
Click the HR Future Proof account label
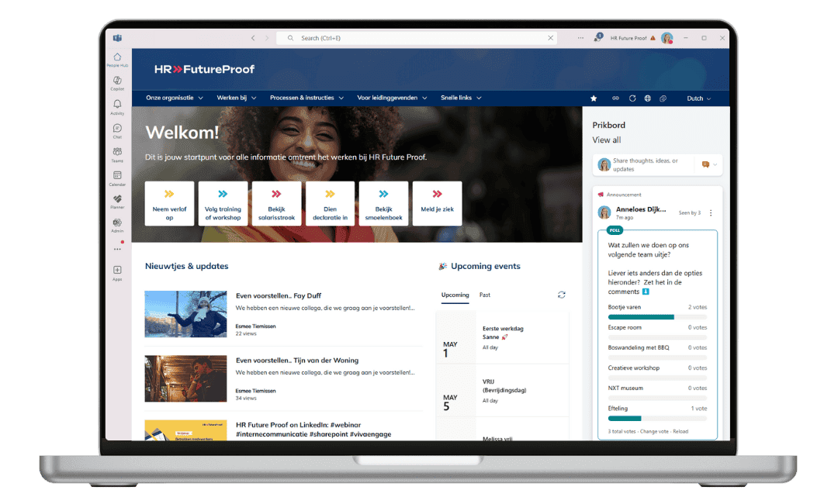(628, 38)
